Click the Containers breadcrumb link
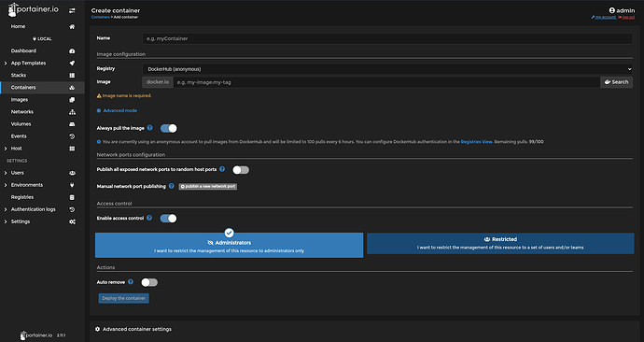The height and width of the screenshot is (342, 644). pyautogui.click(x=100, y=17)
